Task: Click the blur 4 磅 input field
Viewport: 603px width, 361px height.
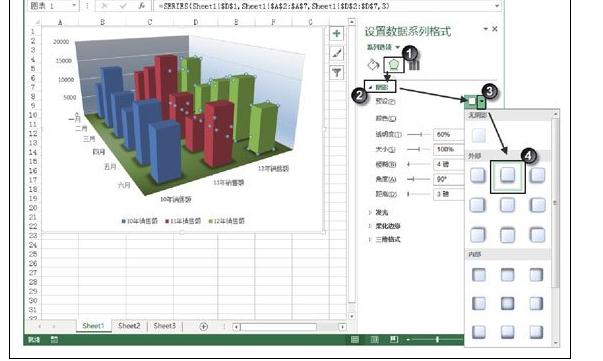Action: pyautogui.click(x=449, y=164)
